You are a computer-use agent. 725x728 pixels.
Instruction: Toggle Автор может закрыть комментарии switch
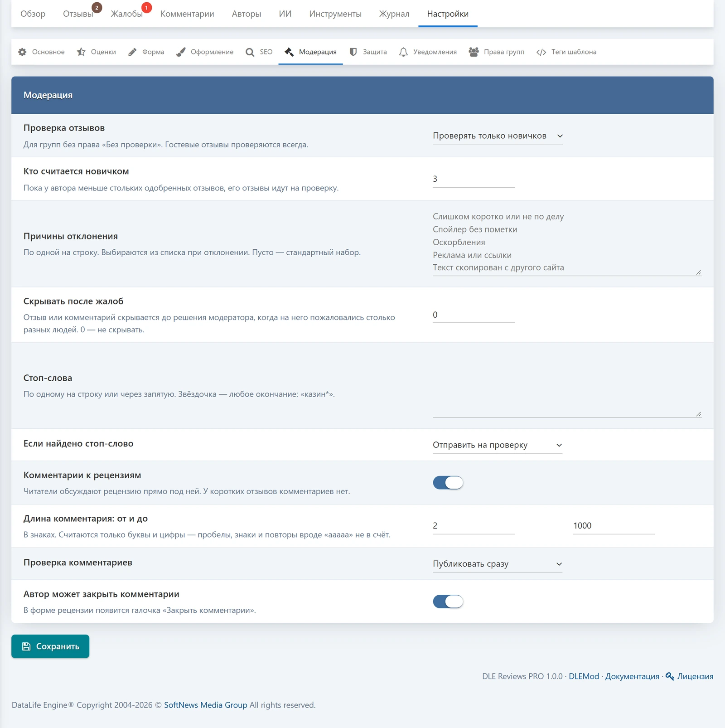click(448, 602)
